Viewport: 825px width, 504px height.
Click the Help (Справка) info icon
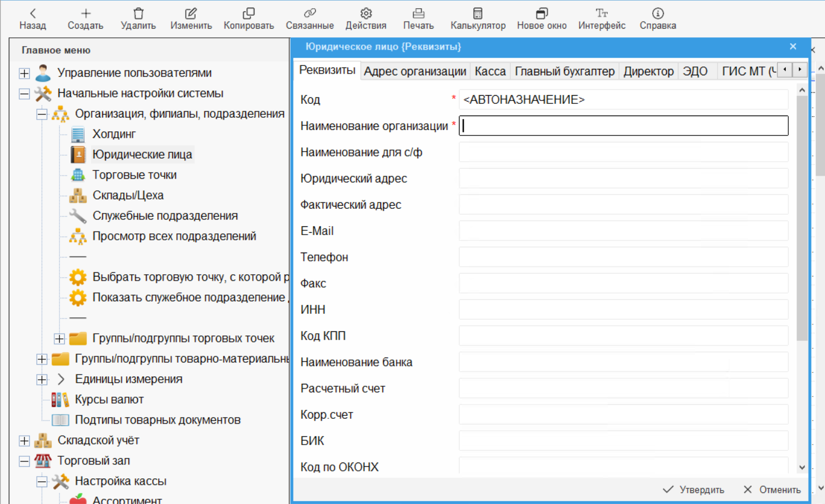click(x=657, y=13)
